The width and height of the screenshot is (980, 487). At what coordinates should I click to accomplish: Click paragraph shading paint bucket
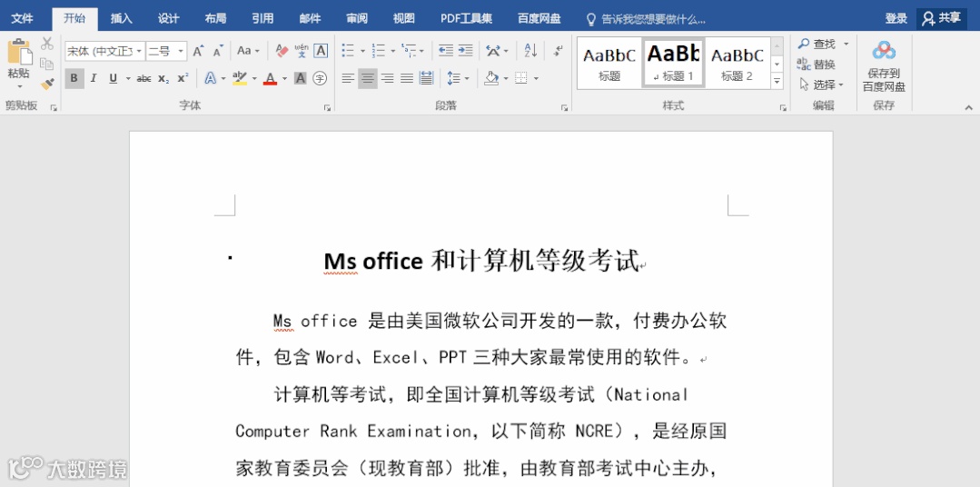click(x=491, y=78)
